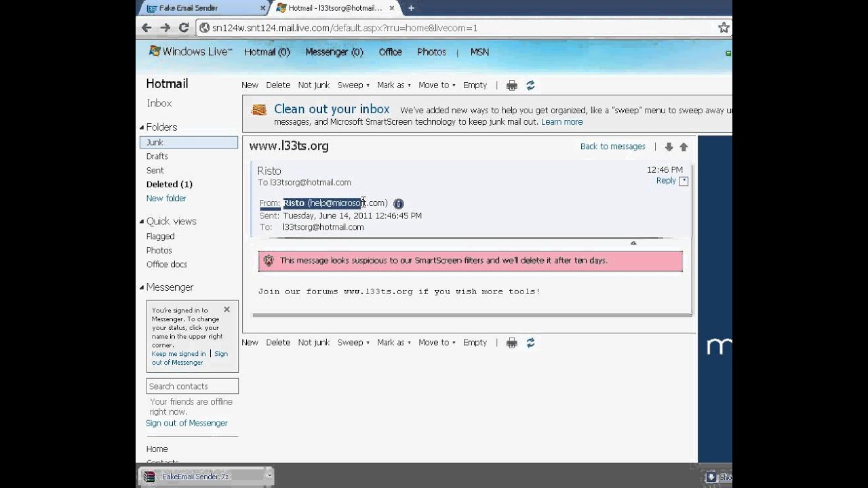868x488 pixels.
Task: Click sender info icon beside address
Action: click(399, 203)
